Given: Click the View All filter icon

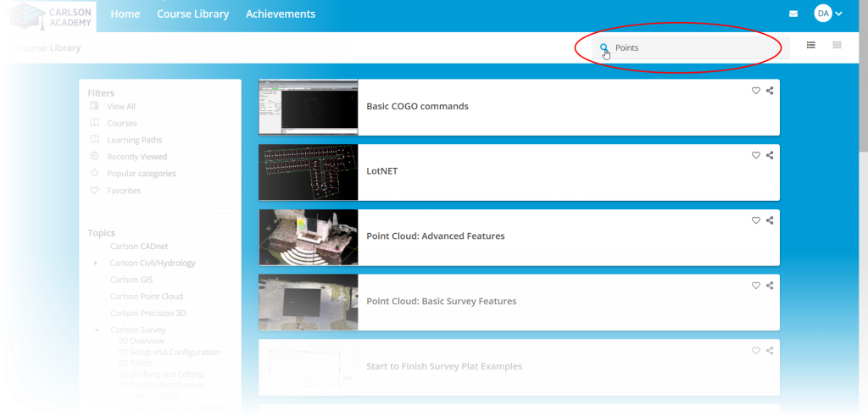Looking at the screenshot, I should click(95, 106).
